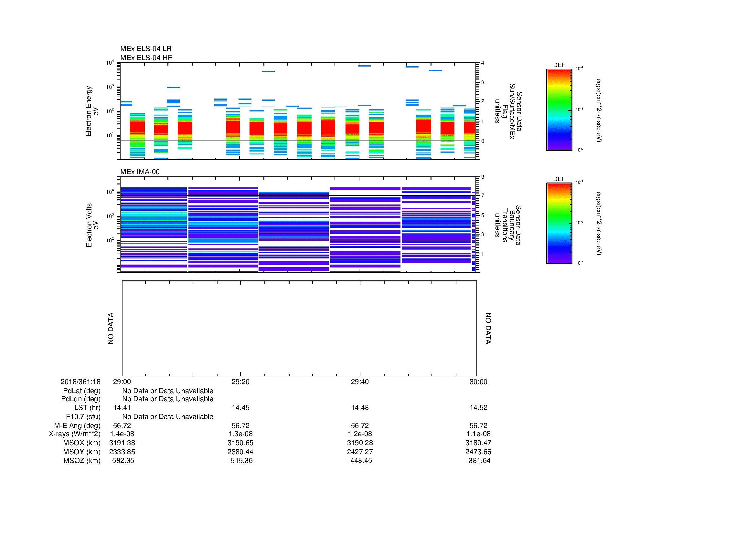Click the MSOY value 2380.44
This screenshot has height=534, width=756.
tap(240, 452)
